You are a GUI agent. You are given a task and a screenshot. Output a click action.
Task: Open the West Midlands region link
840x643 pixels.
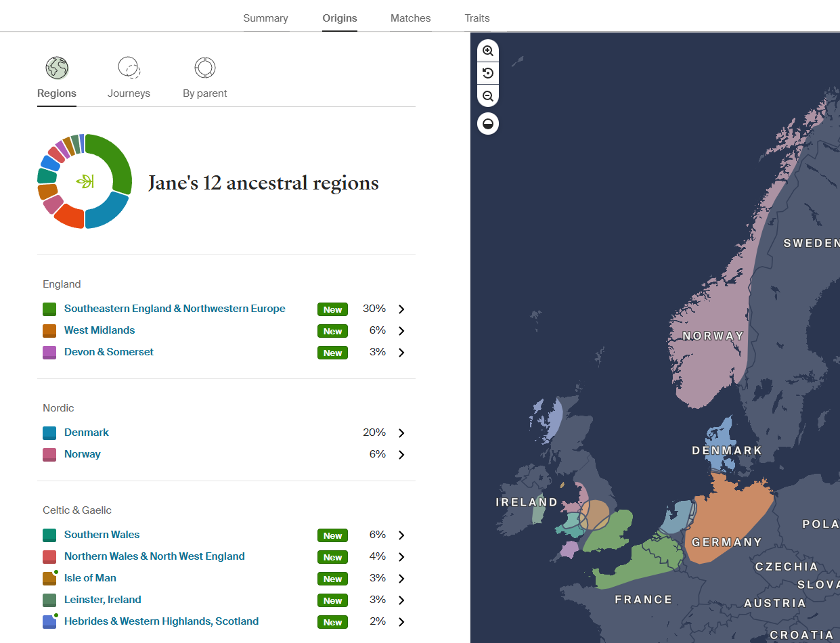click(100, 330)
